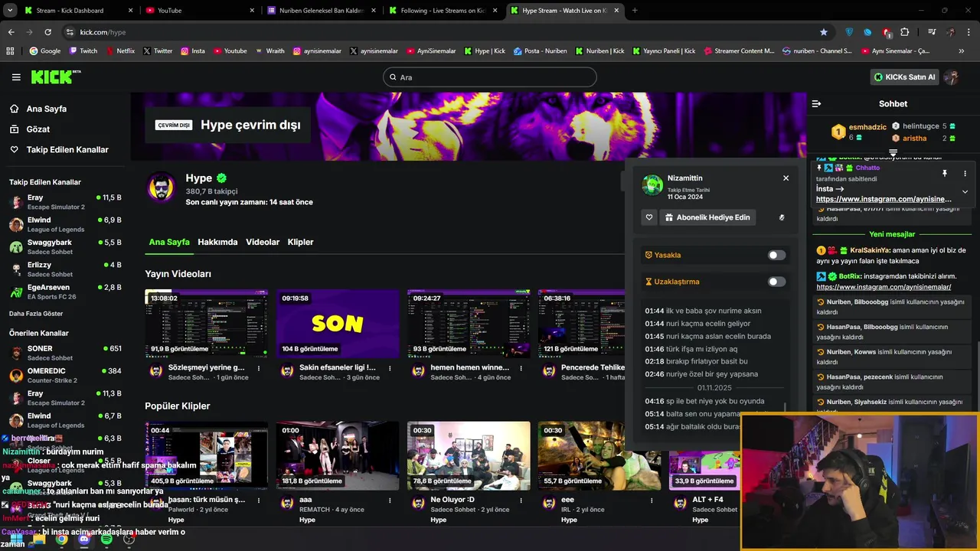Open Netflix bookmark

click(x=119, y=51)
